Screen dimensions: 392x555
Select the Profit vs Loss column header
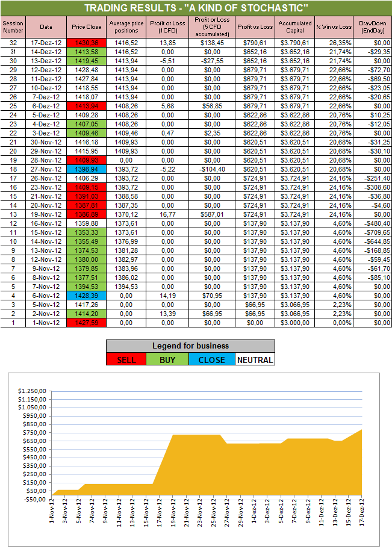(255, 27)
